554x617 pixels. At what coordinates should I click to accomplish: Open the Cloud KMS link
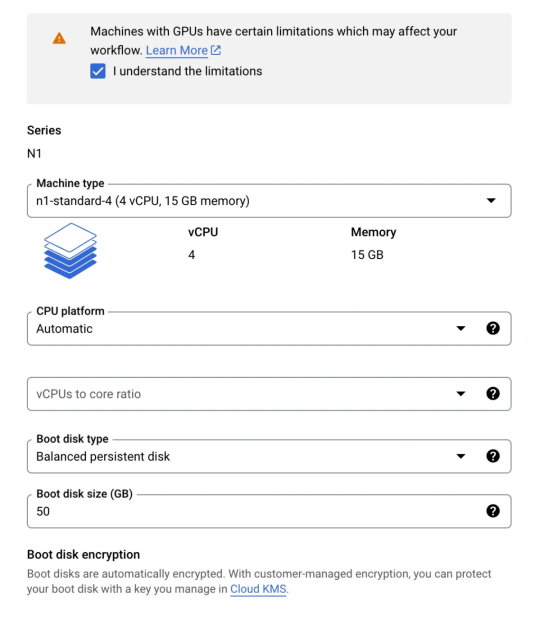258,589
